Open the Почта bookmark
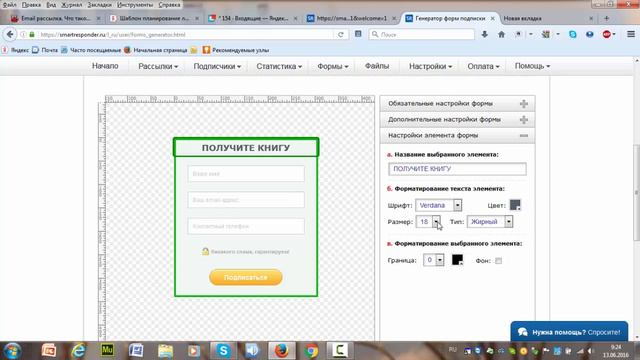 [45, 50]
